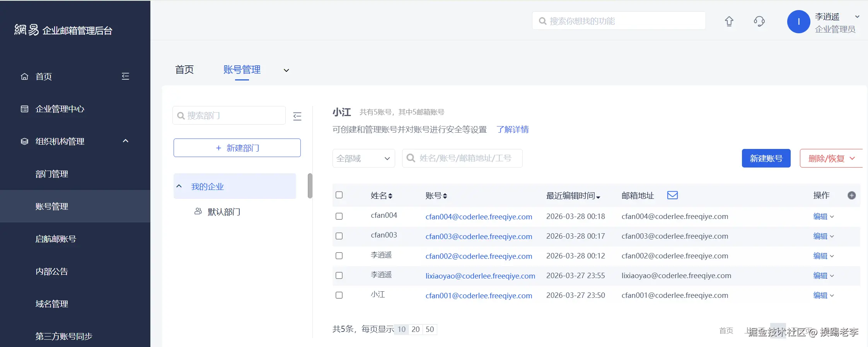Open 内部公告 in the sidebar
Viewport: 868px width, 347px height.
pos(52,272)
